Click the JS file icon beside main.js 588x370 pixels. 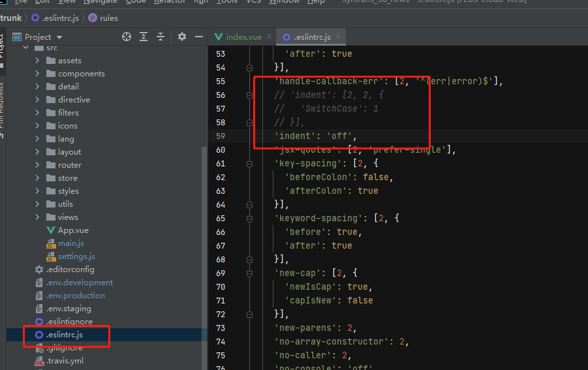(51, 243)
